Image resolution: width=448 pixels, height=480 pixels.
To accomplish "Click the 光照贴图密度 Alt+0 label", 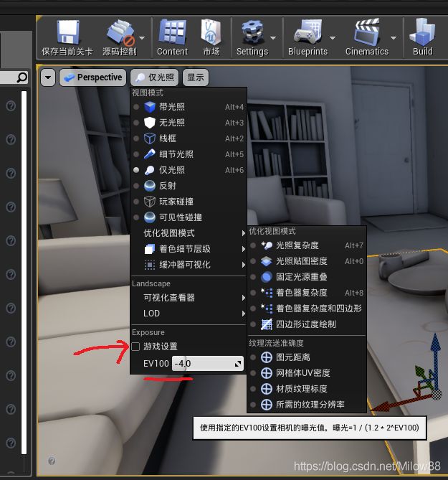I will pos(302,261).
